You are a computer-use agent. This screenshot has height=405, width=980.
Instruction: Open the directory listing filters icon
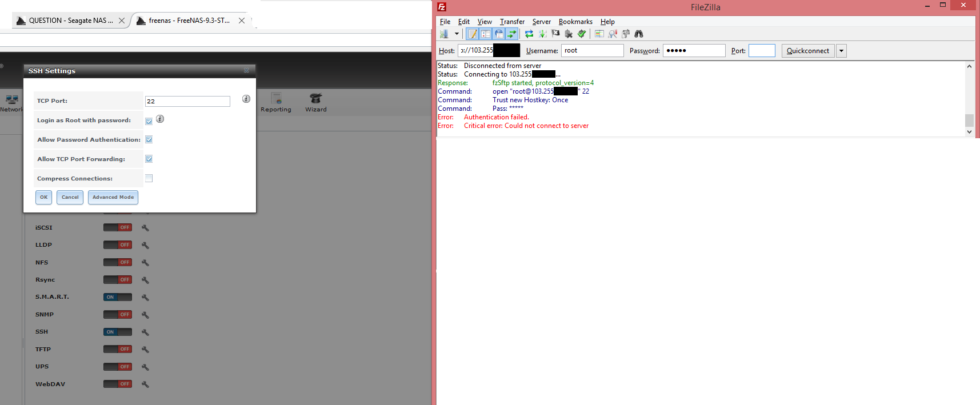coord(599,34)
